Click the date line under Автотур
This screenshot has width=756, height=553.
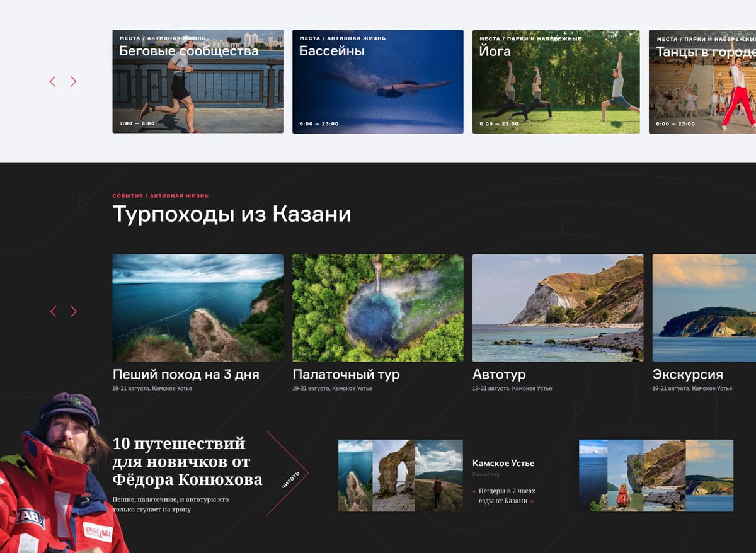(512, 389)
